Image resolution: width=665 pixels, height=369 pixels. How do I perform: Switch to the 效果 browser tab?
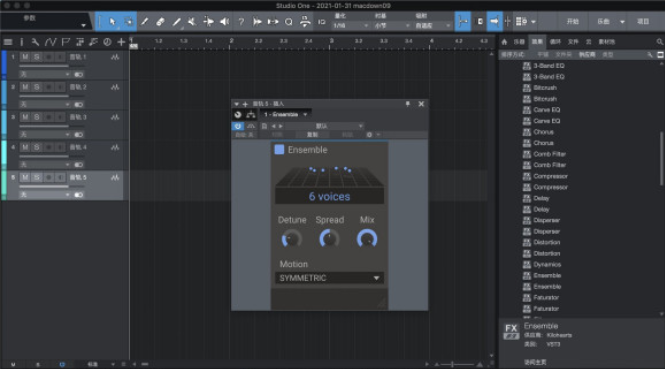tap(537, 42)
